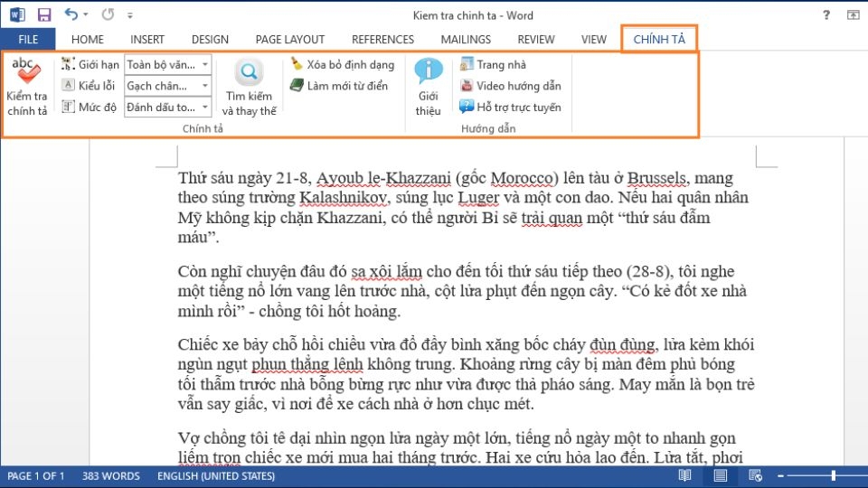Click the Hỗ trợ trực tuyến help icon
This screenshot has width=868, height=488.
(x=467, y=107)
